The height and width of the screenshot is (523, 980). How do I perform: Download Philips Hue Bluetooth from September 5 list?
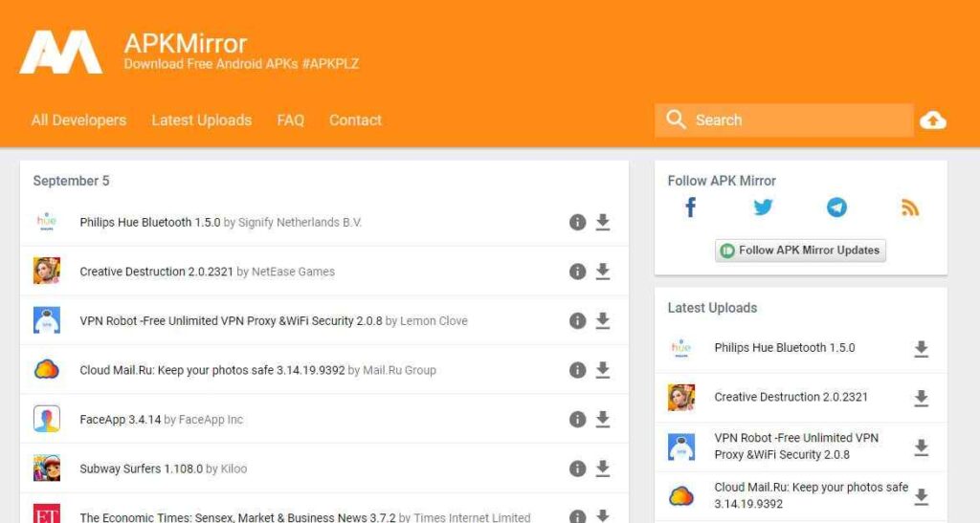point(603,222)
